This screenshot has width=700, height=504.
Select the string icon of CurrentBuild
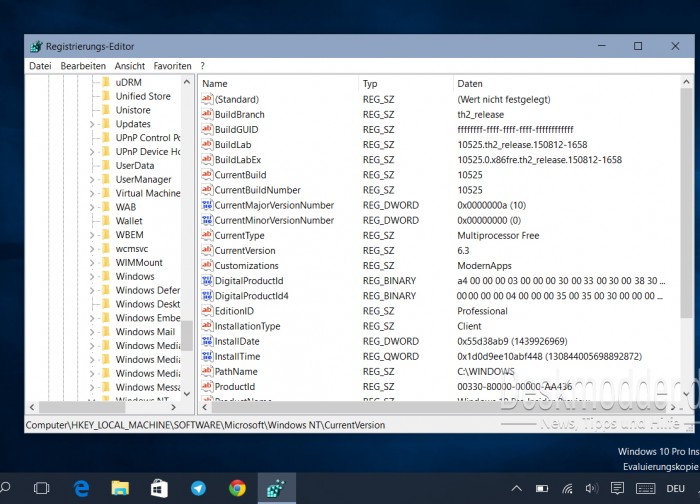[207, 175]
